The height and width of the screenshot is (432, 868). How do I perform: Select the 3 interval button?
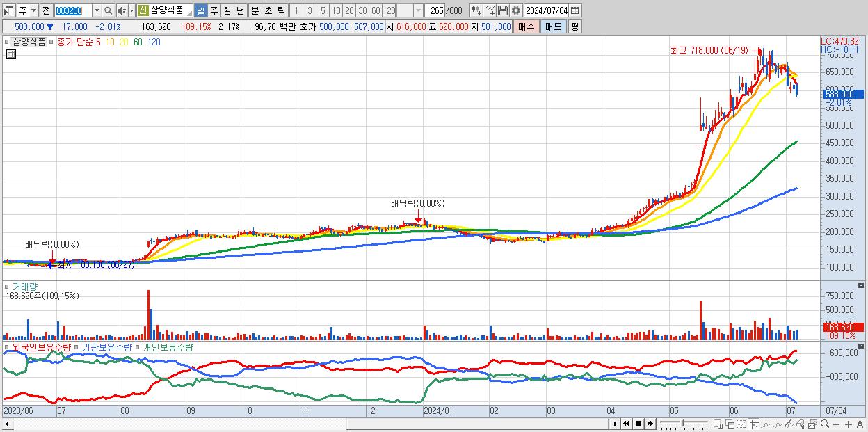[309, 10]
